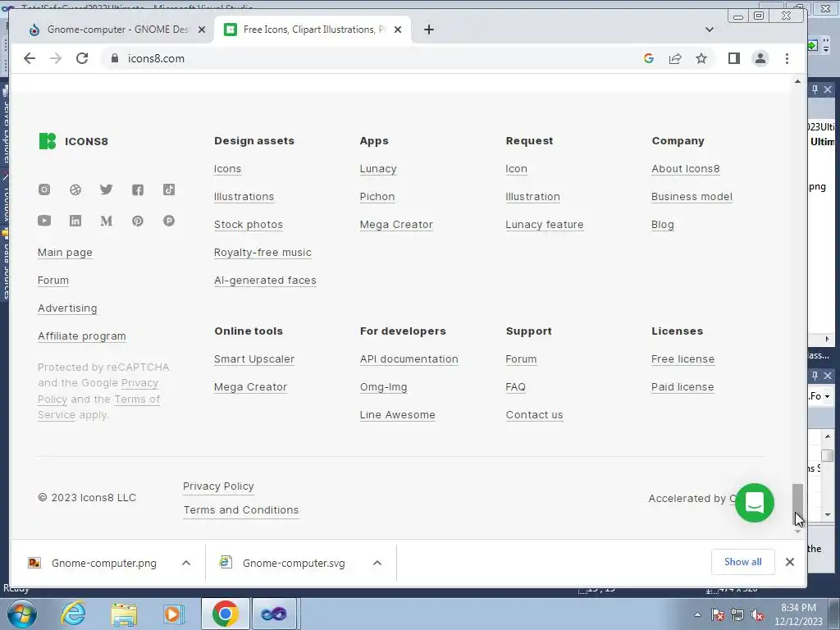Open Windows Explorer from taskbar
This screenshot has width=840, height=630.
point(124,614)
